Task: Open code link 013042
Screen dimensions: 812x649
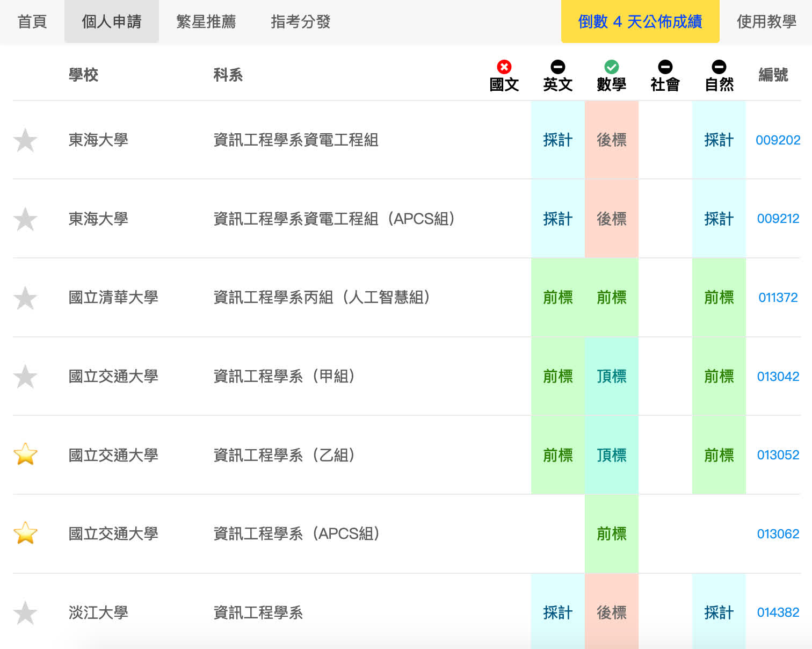Action: tap(778, 377)
